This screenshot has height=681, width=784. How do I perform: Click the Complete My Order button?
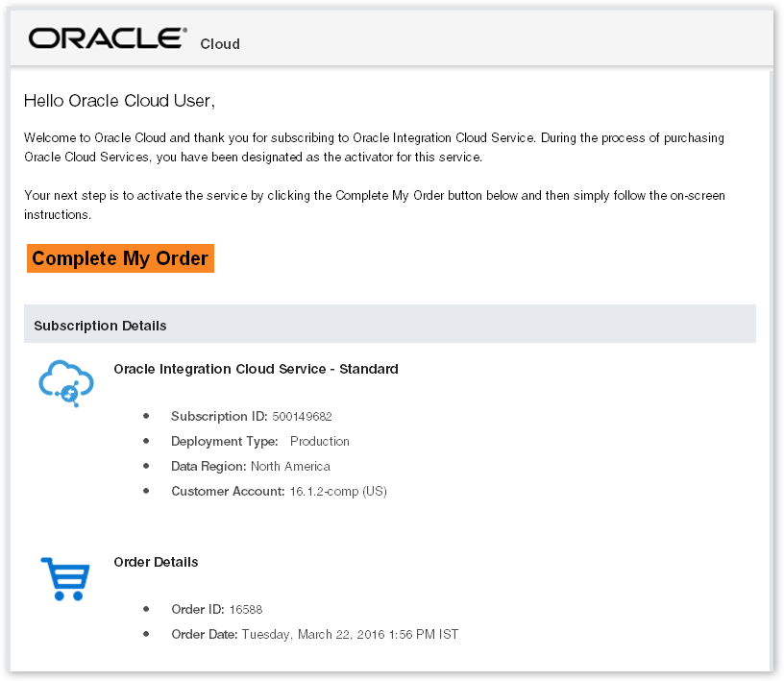click(x=120, y=258)
